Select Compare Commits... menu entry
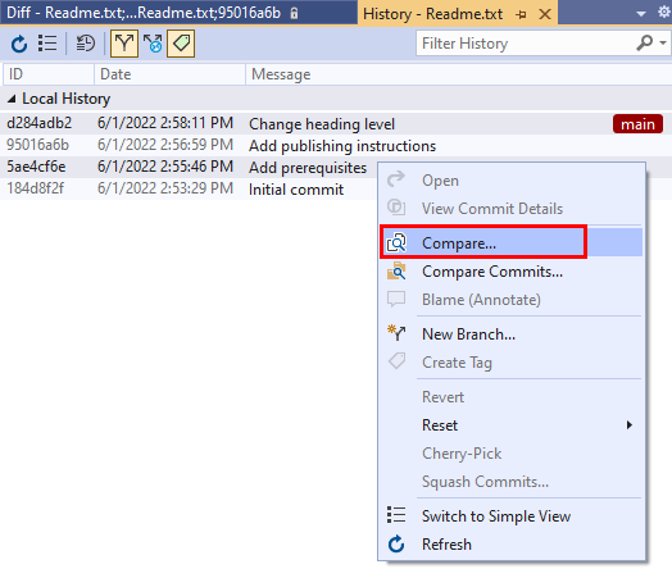The height and width of the screenshot is (569, 672). [x=492, y=271]
